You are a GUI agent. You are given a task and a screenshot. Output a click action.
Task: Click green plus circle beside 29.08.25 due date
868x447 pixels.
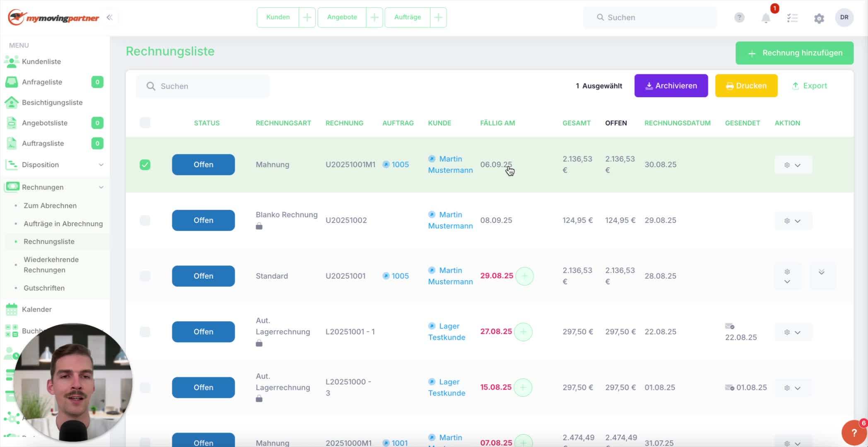pos(524,276)
